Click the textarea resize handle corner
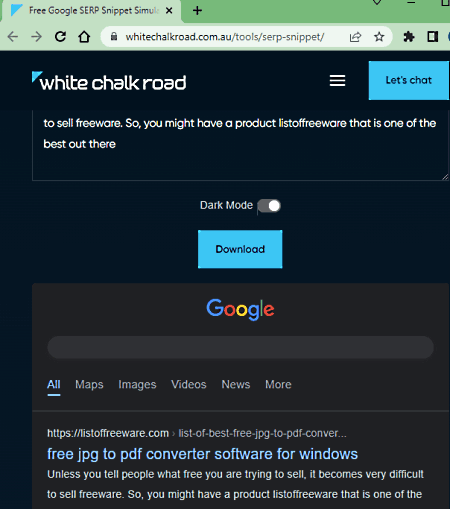 click(x=445, y=177)
